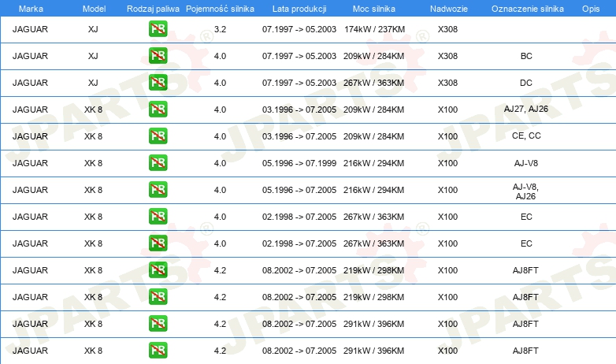Select X100 body cell in the AJ27, AJ26 row
616x364 pixels.
[x=448, y=110]
